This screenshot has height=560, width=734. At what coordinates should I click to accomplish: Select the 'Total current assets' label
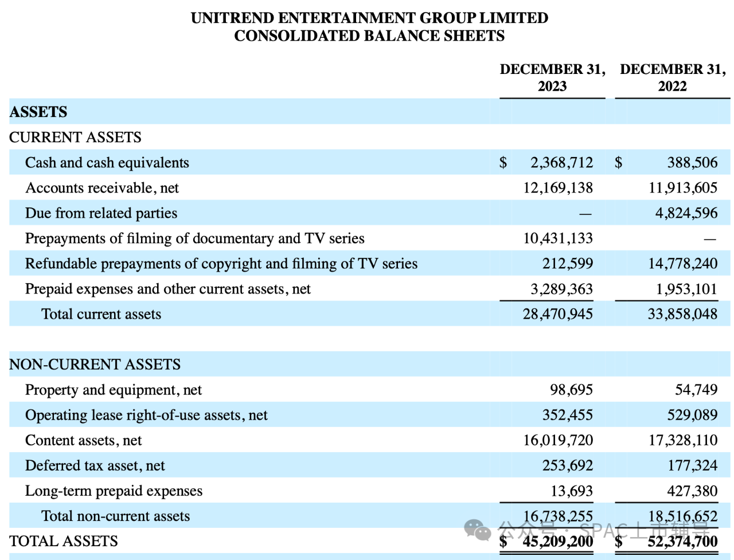point(101,314)
